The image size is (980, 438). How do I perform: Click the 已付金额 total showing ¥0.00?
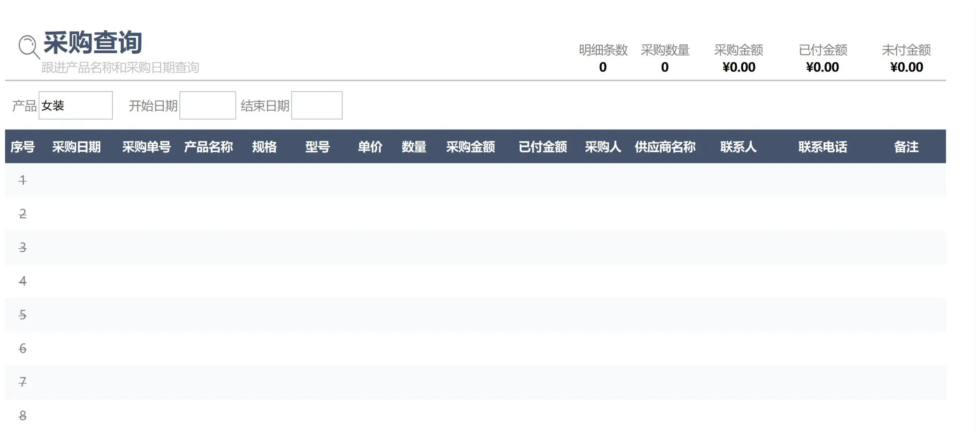(x=822, y=67)
